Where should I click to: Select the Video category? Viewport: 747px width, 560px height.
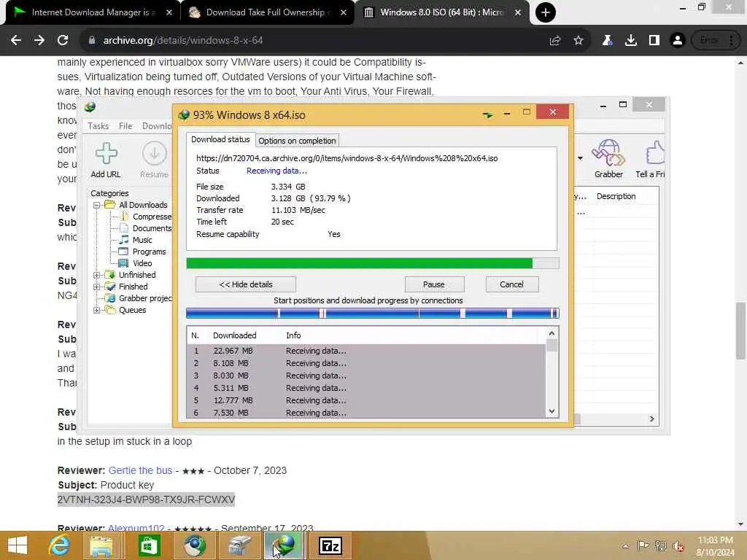[142, 263]
